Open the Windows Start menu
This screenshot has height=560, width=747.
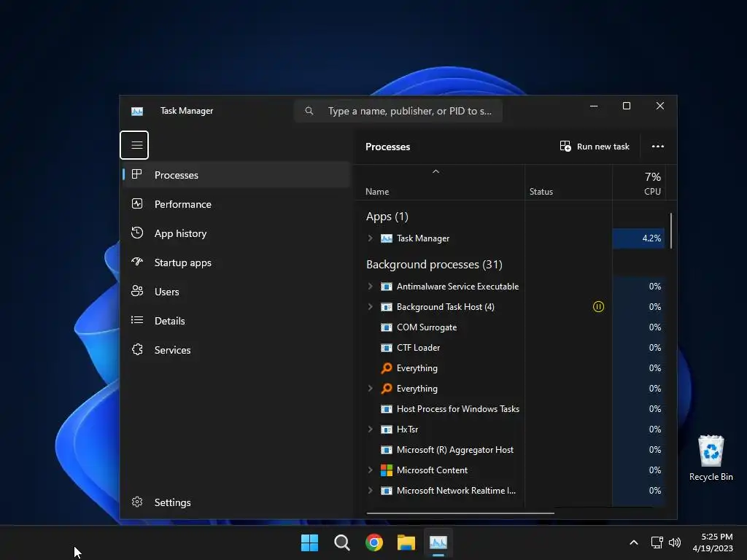309,542
